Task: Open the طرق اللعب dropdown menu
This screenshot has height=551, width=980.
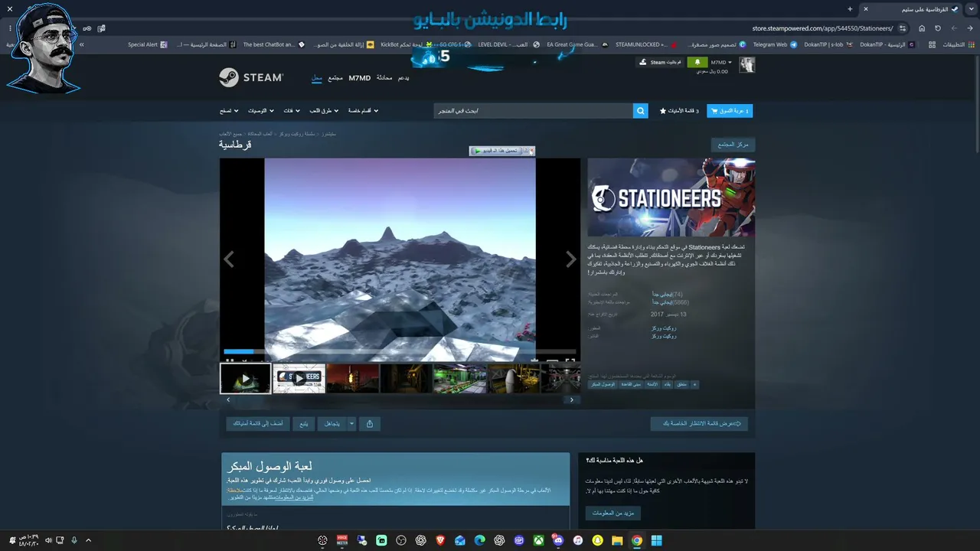Action: tap(325, 111)
